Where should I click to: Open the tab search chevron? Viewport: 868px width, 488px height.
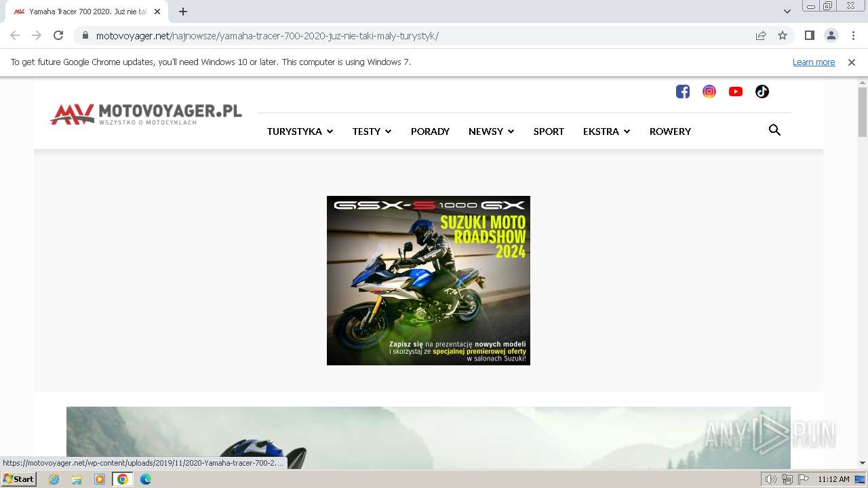(x=787, y=12)
